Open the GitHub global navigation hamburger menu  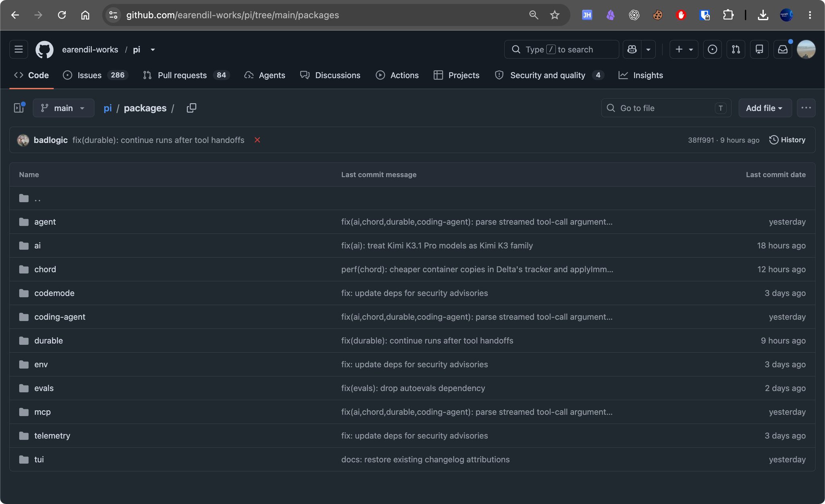19,50
